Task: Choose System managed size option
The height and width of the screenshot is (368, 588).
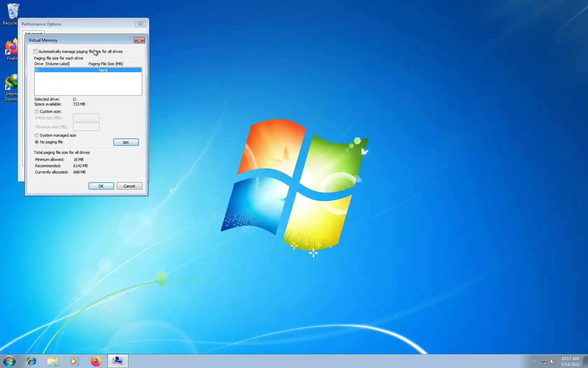Action: tap(37, 135)
